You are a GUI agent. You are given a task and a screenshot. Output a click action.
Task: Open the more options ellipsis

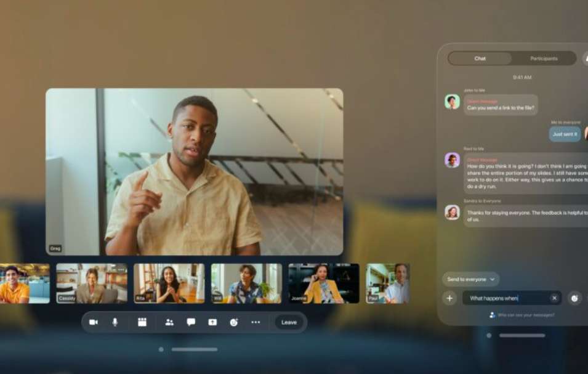[256, 322]
